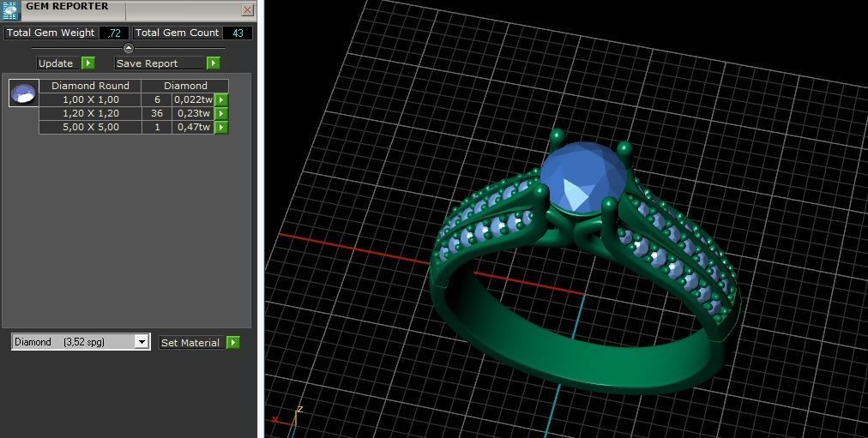Close the Gem Reporter panel
The width and height of the screenshot is (868, 438).
(x=247, y=9)
